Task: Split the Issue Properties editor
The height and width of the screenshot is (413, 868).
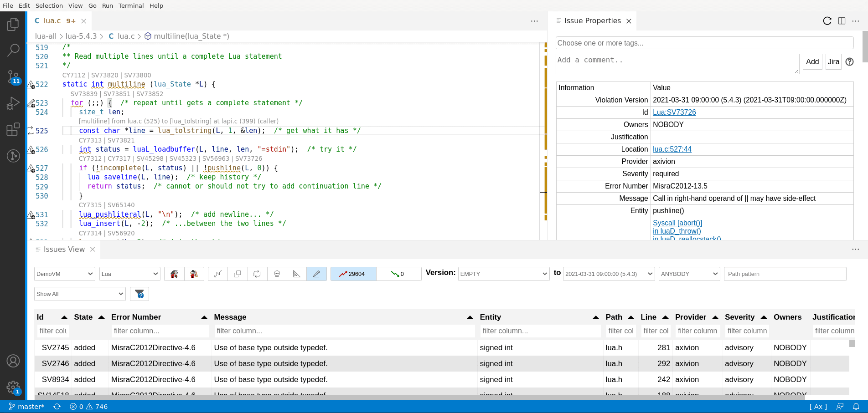Action: click(842, 21)
